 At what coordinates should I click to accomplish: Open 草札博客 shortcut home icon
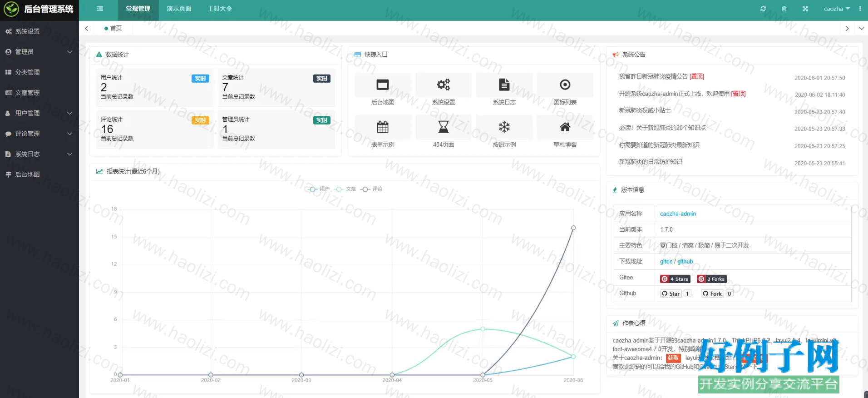(565, 127)
